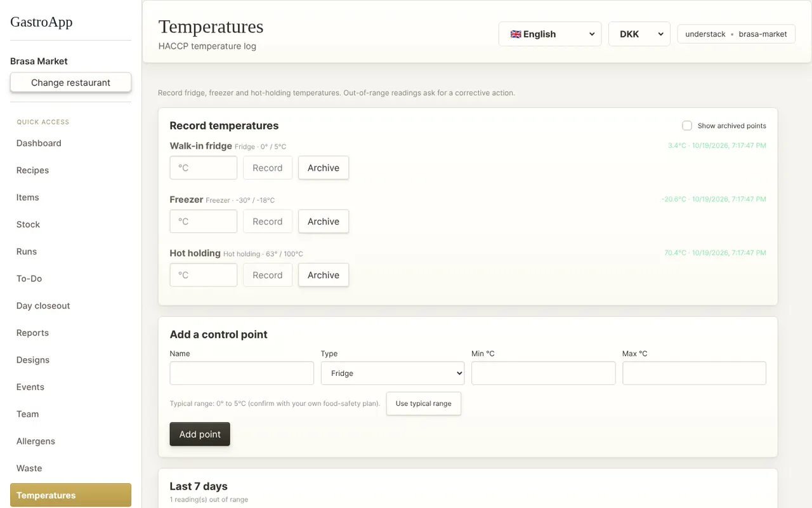Focus the Walk-in fridge °C input

tap(204, 168)
